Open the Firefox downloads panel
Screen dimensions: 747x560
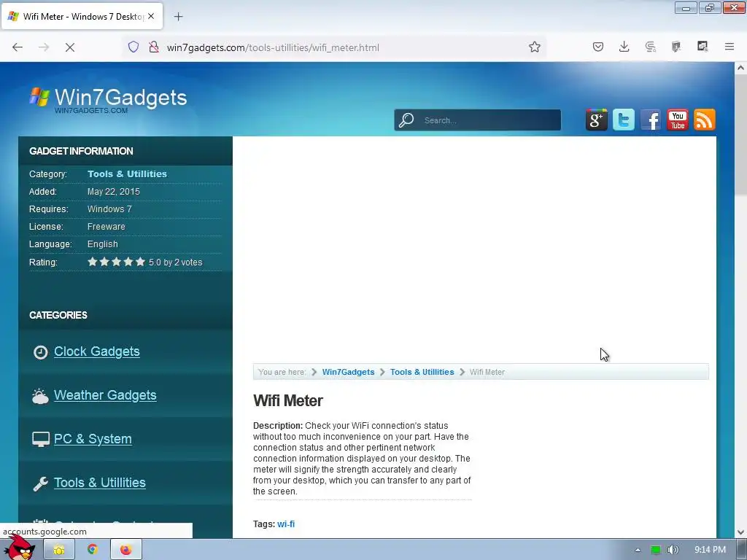click(x=624, y=47)
